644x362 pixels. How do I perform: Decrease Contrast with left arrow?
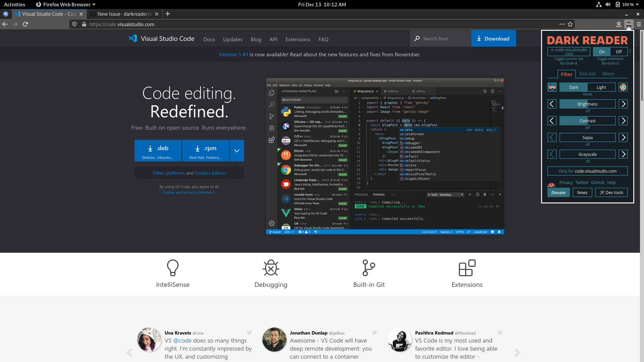point(552,121)
